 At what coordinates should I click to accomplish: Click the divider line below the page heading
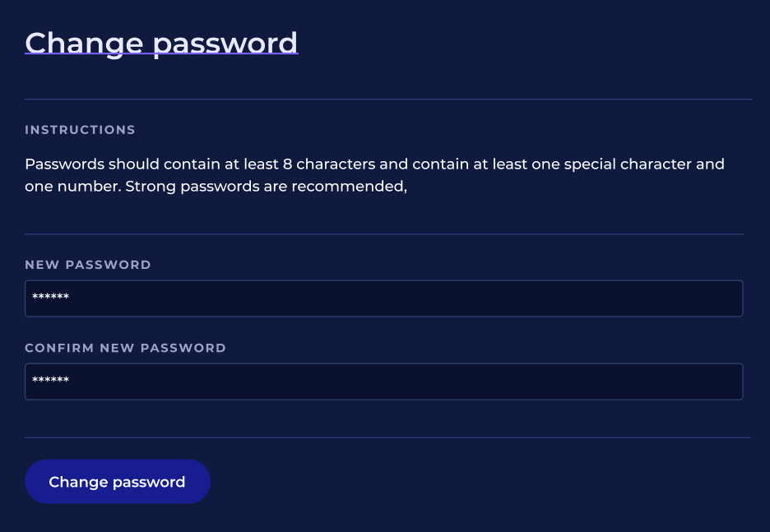[x=388, y=99]
